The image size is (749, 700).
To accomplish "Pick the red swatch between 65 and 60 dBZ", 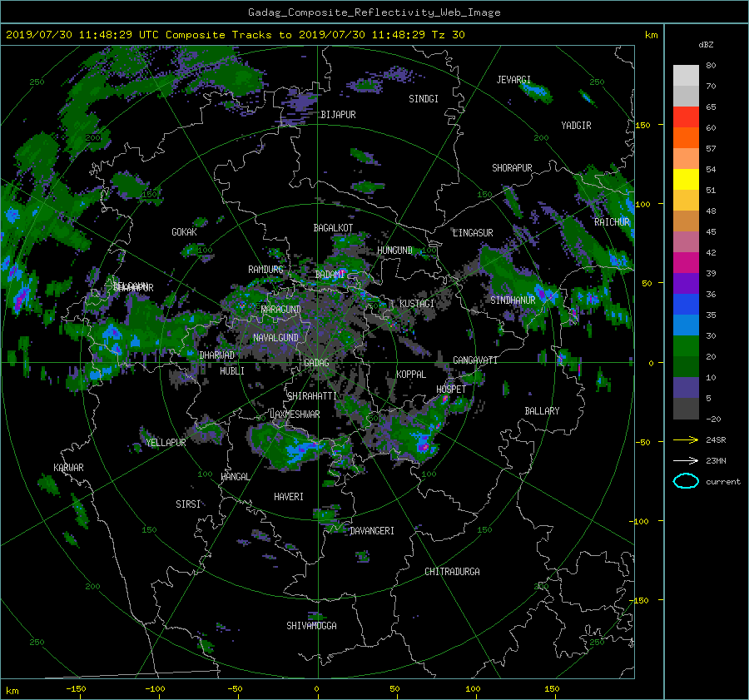I will [686, 117].
